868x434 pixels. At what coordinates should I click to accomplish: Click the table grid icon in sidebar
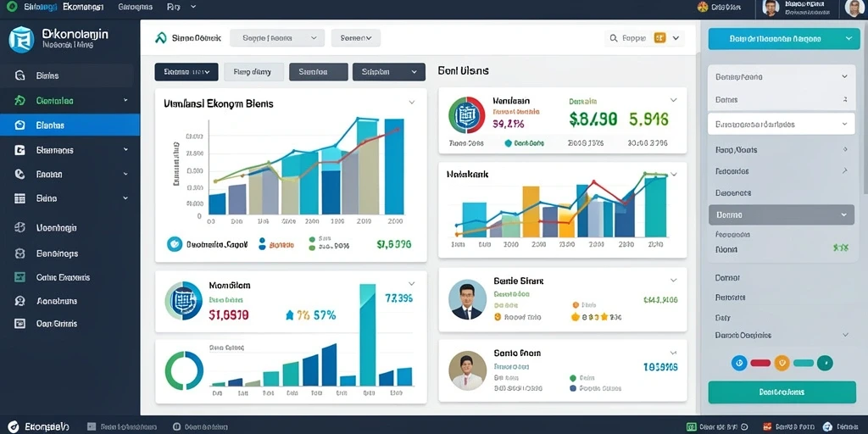tap(20, 198)
